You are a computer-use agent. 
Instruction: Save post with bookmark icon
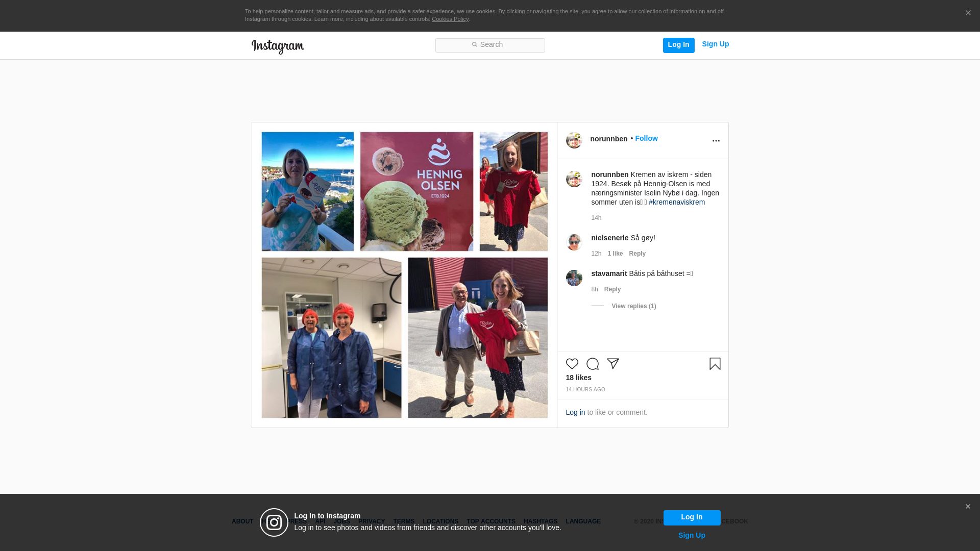tap(715, 364)
